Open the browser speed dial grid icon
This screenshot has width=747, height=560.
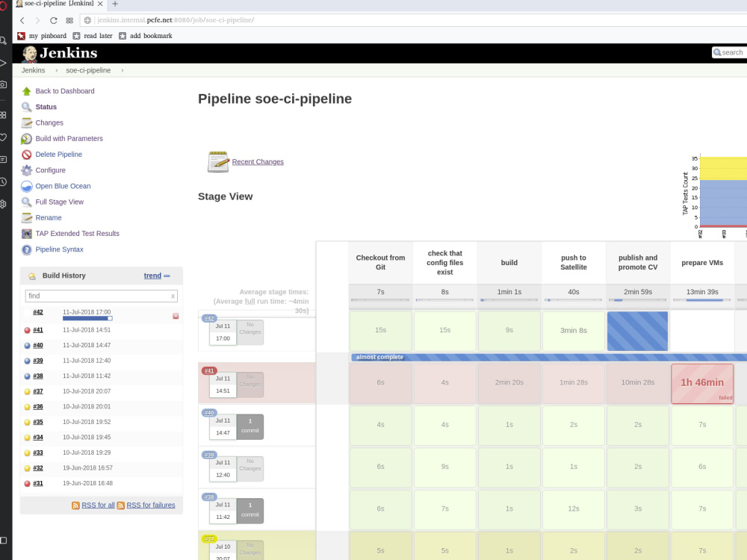click(x=69, y=20)
